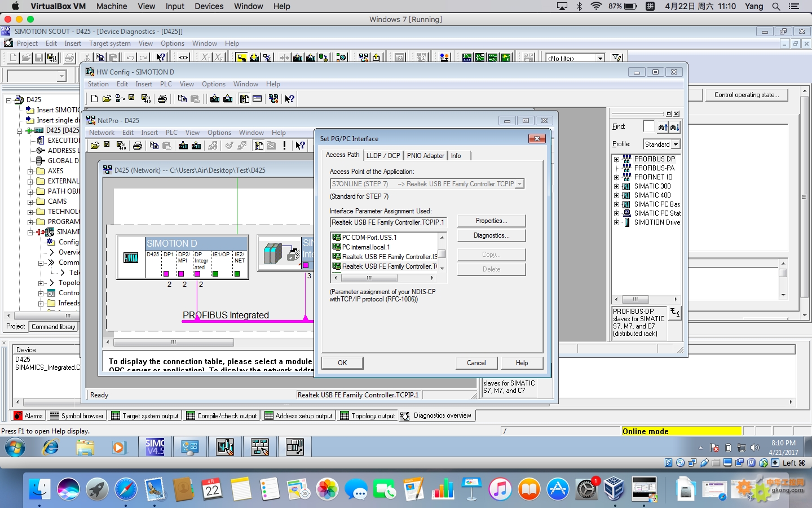The height and width of the screenshot is (508, 812).
Task: Click Save icon in NetPro toolbar
Action: 107,146
